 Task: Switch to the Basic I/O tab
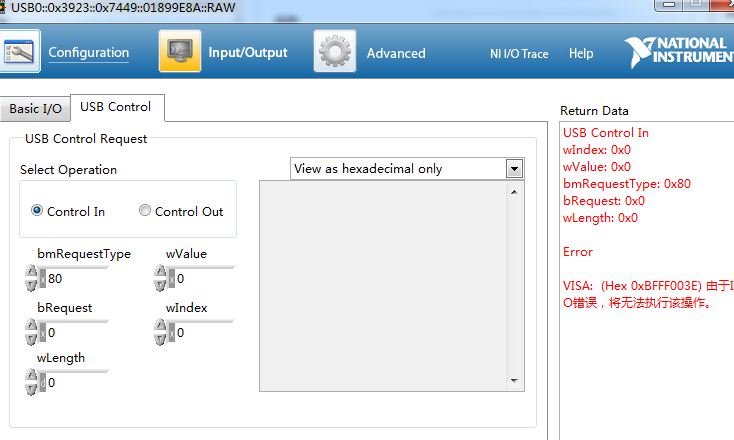coord(35,109)
